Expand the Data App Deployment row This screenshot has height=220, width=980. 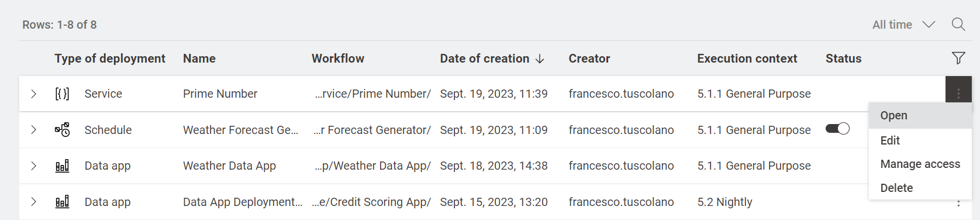coord(34,202)
